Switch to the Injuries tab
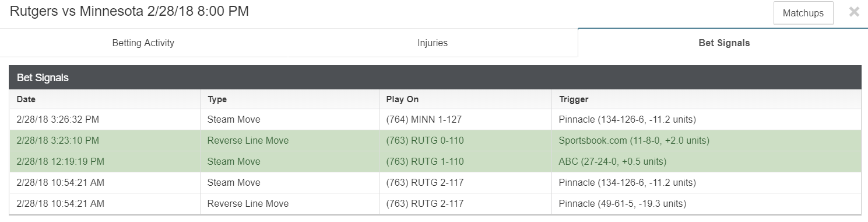The width and height of the screenshot is (868, 222). pos(433,43)
